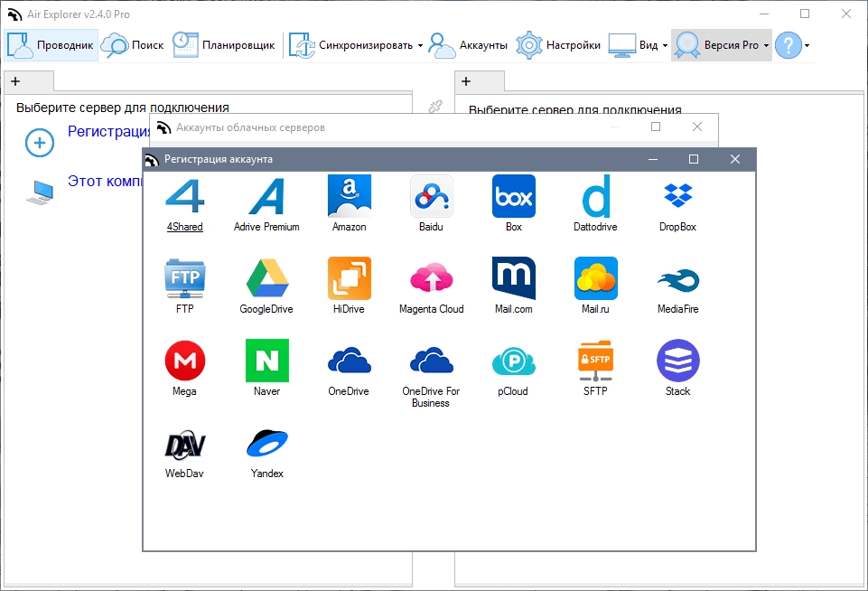Pick the MediaFire icon
868x591 pixels.
click(x=678, y=280)
